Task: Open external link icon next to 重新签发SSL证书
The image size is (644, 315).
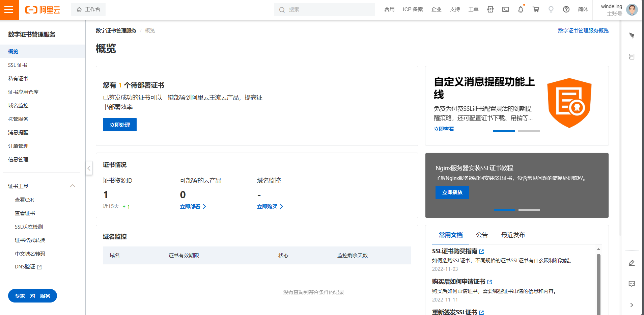Action: pos(481,313)
